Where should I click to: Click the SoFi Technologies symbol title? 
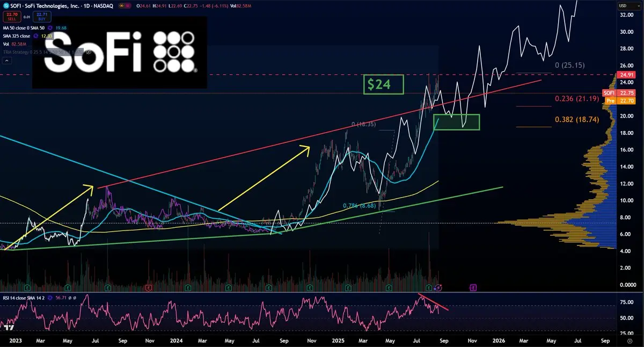[x=45, y=6]
